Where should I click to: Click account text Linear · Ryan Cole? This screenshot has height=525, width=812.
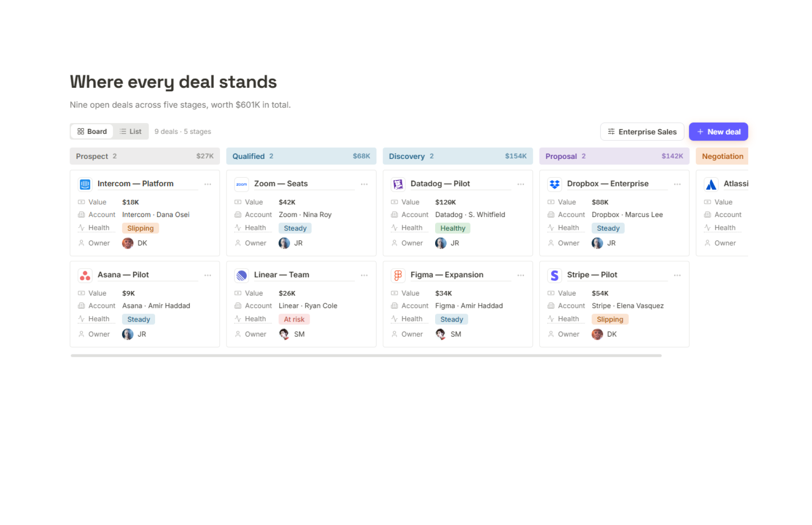(308, 306)
